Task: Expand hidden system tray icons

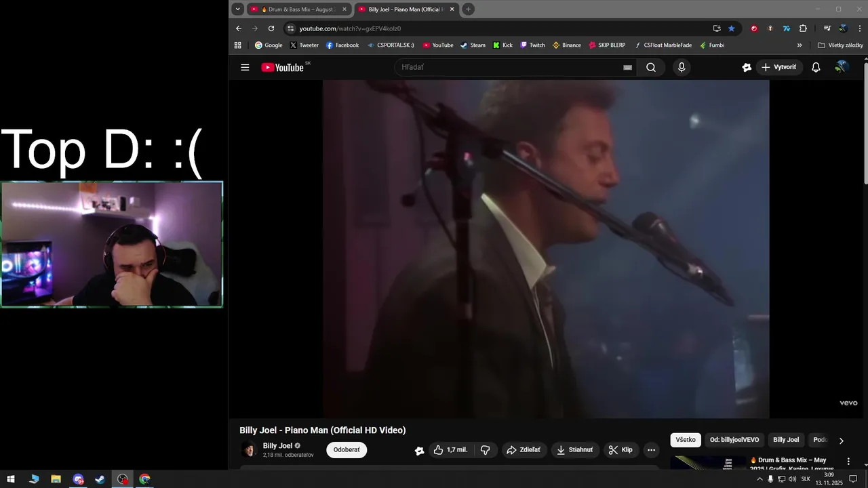Action: tap(759, 479)
